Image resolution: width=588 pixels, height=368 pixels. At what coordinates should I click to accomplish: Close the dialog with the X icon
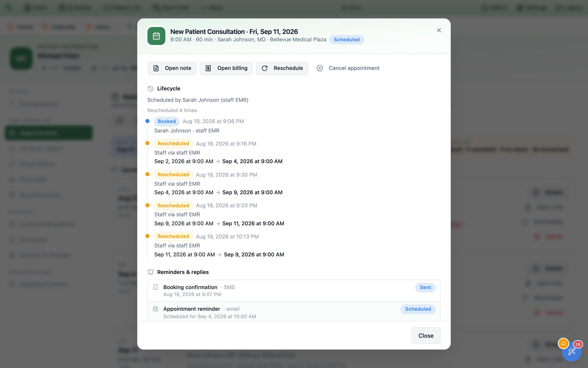click(x=439, y=30)
